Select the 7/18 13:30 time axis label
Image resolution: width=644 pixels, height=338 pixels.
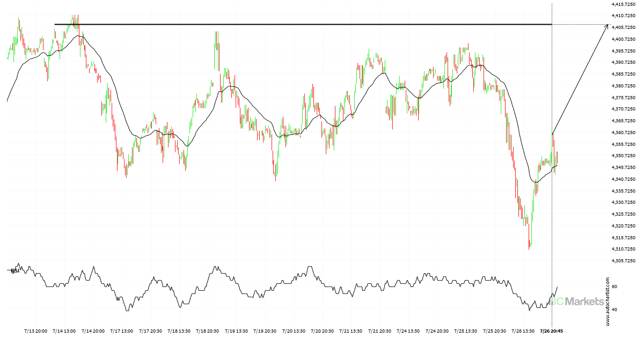pos(179,331)
